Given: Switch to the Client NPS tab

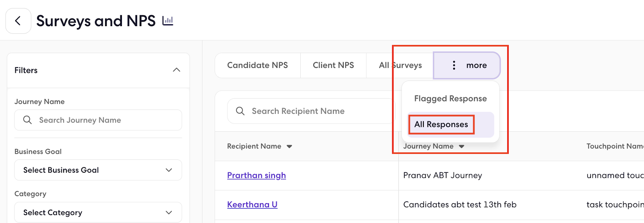Looking at the screenshot, I should (333, 65).
